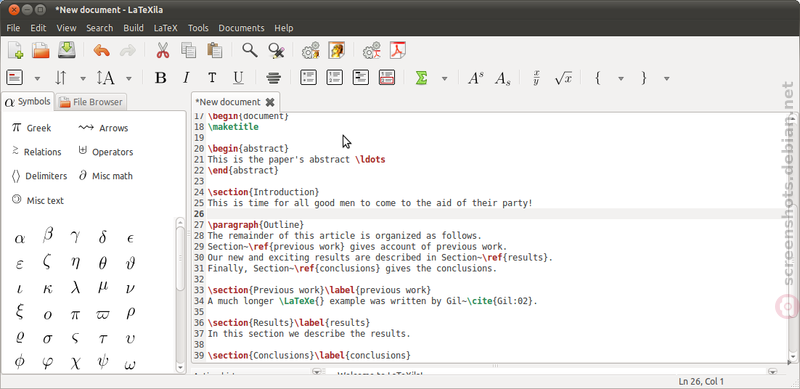Open character size dropdown arrow

129,79
